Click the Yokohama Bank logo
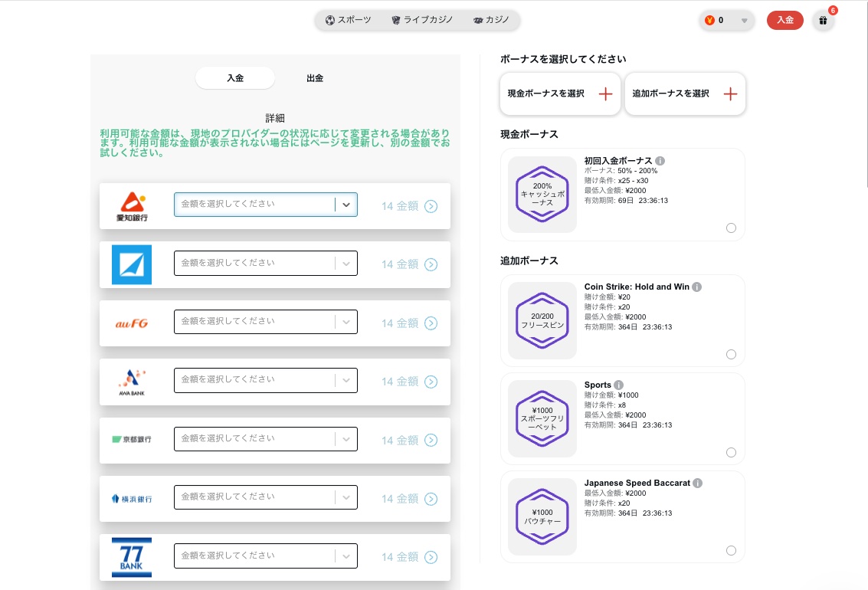 pos(132,499)
